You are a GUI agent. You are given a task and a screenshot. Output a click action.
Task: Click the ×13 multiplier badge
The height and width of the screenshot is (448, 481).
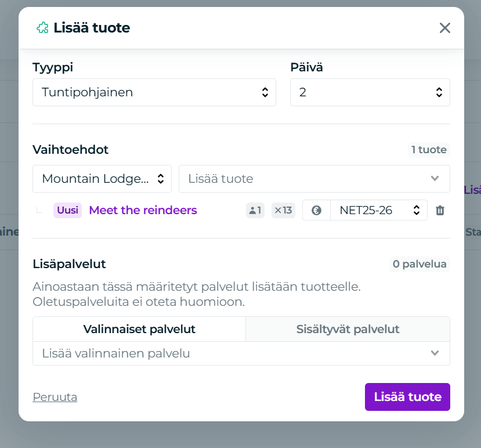click(x=283, y=210)
